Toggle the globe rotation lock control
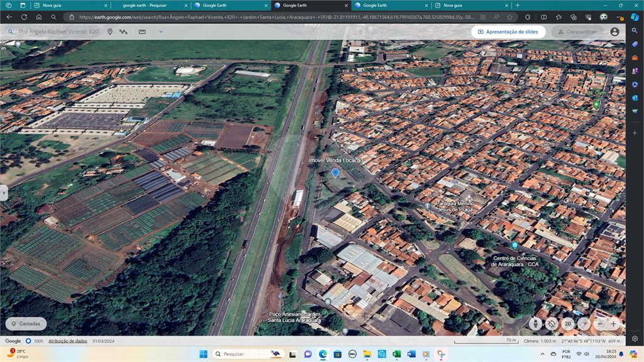 [x=552, y=324]
